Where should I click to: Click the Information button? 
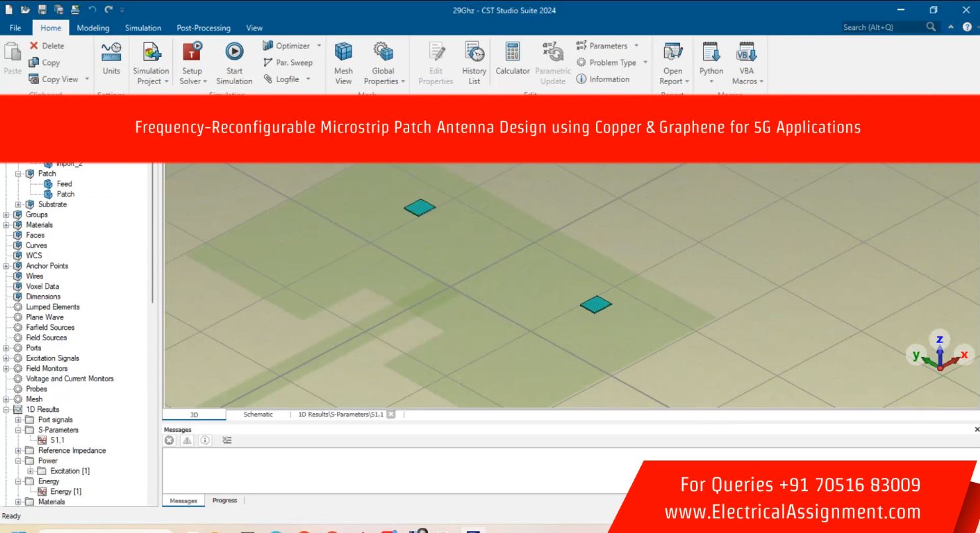603,79
